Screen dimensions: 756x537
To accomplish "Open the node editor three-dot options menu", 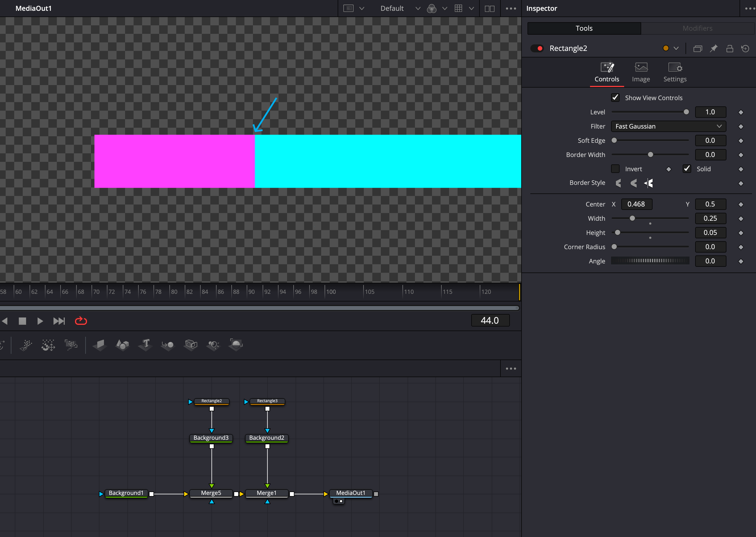I will click(x=511, y=369).
